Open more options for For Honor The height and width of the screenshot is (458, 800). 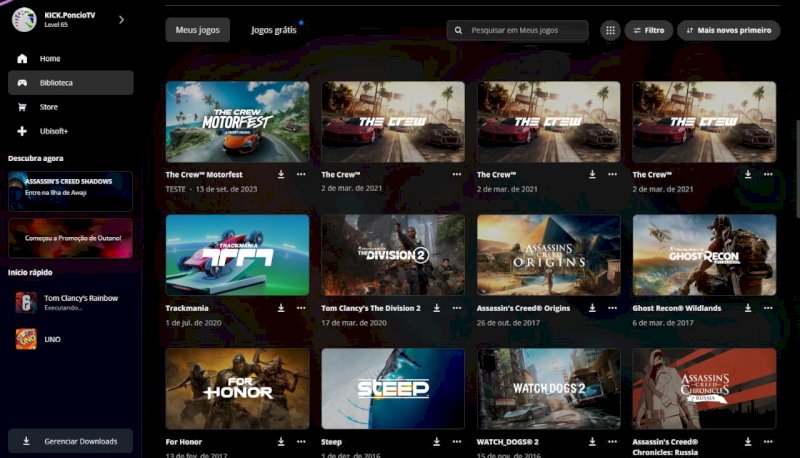[x=301, y=442]
